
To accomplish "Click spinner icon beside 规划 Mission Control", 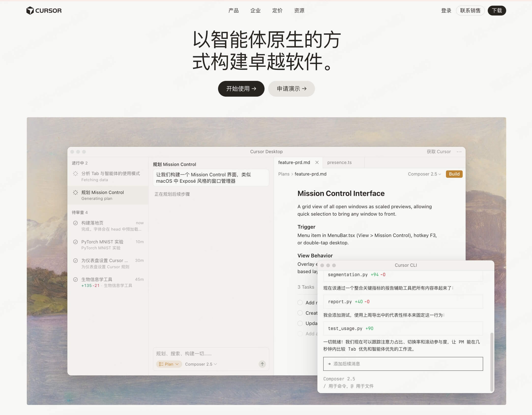I will pyautogui.click(x=75, y=193).
